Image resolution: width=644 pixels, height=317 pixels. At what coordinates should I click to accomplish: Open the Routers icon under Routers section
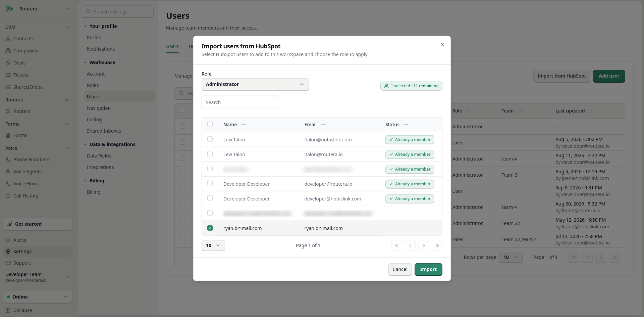click(x=8, y=111)
